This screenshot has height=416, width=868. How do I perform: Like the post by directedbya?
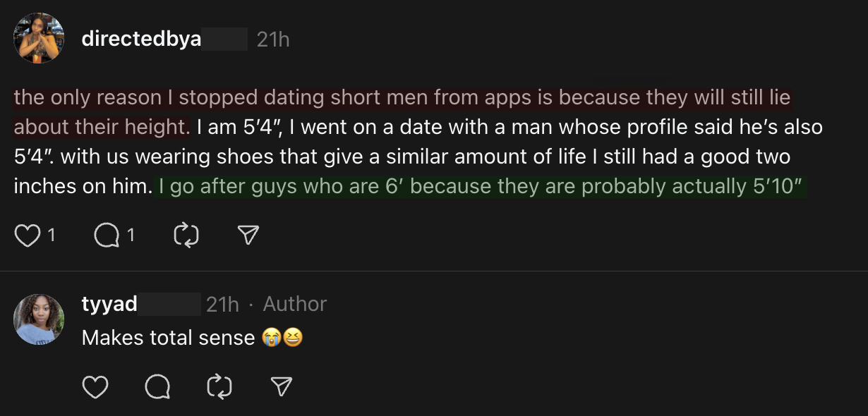[27, 235]
